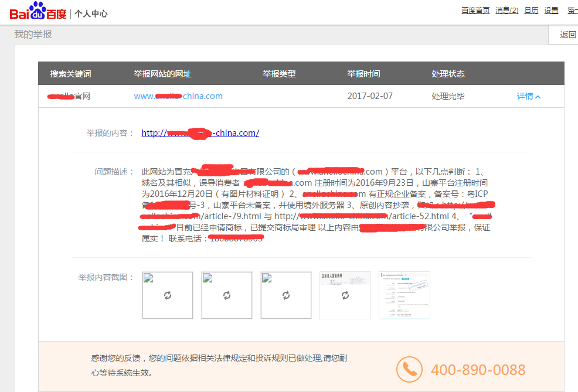The image size is (578, 392).
Task: Open 消息(2) messages link
Action: 506,10
